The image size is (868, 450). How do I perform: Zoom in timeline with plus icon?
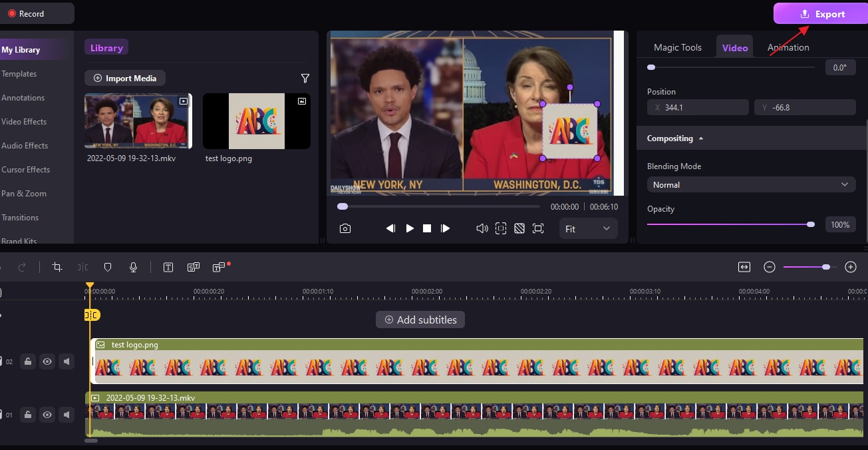point(850,267)
